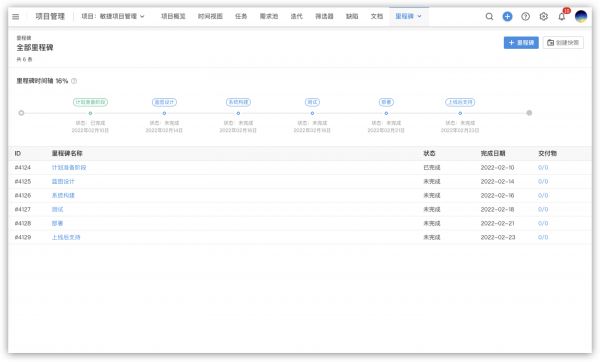Open milestone link 蓝图设计 in table

[63, 181]
